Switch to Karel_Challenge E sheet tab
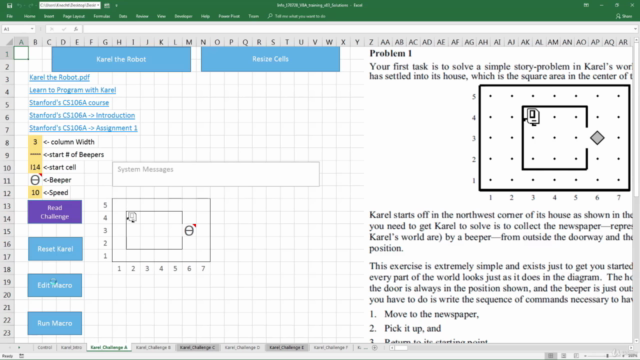Viewport: 640px width, 360px height. [287, 347]
